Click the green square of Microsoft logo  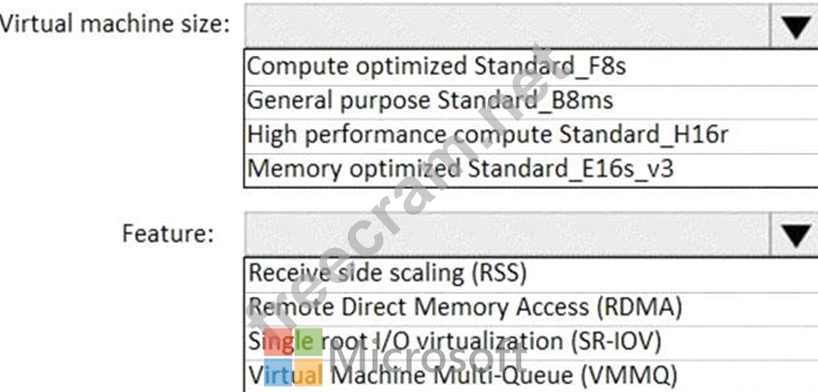(308, 342)
